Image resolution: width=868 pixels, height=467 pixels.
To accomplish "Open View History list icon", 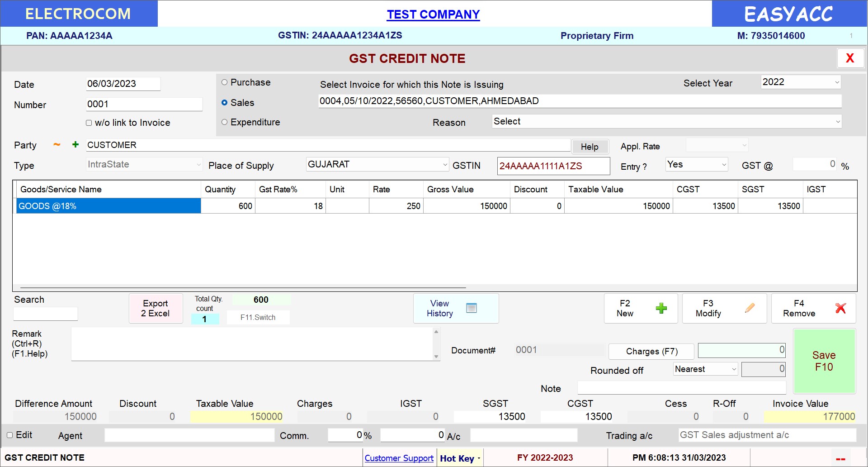I will tap(471, 308).
